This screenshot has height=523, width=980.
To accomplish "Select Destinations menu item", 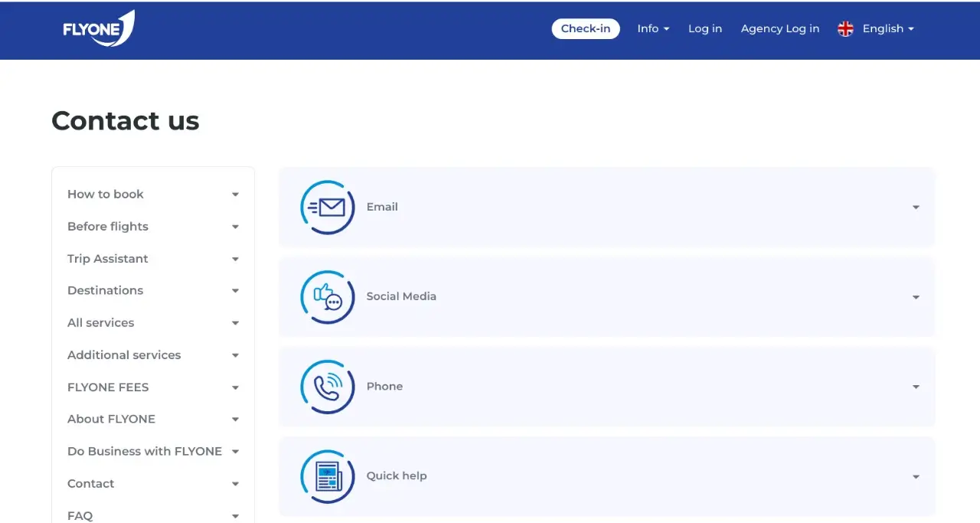I will (x=106, y=290).
